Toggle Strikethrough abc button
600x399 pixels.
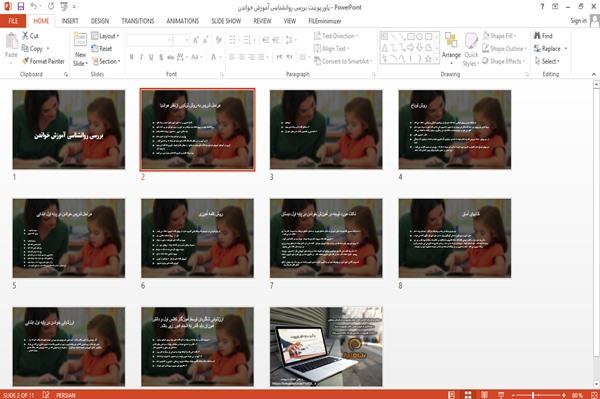(171, 57)
